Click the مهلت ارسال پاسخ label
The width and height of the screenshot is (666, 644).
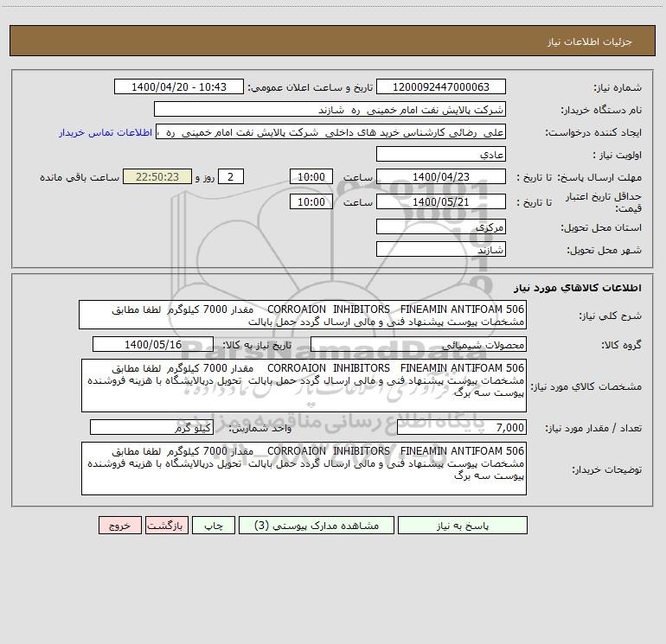point(599,177)
